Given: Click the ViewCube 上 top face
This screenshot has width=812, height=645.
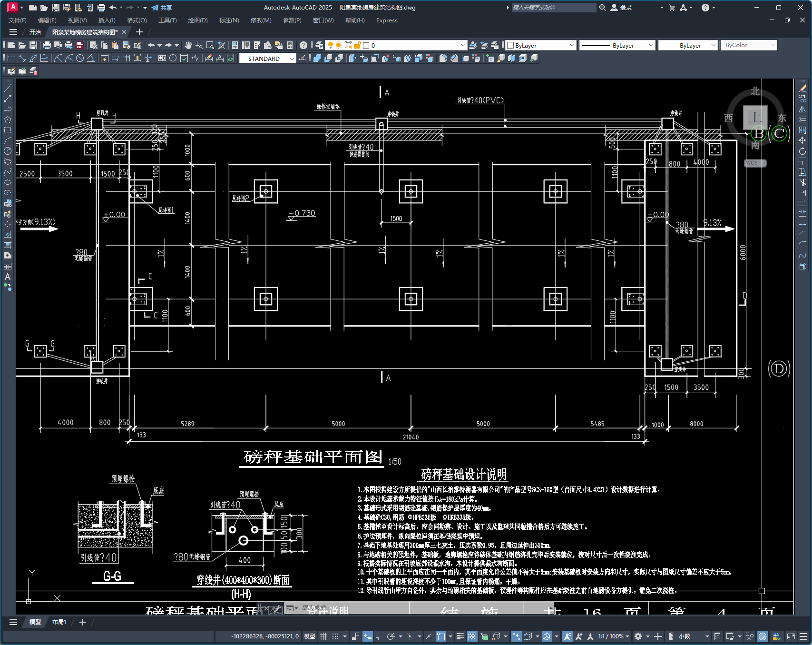Looking at the screenshot, I should coord(755,117).
